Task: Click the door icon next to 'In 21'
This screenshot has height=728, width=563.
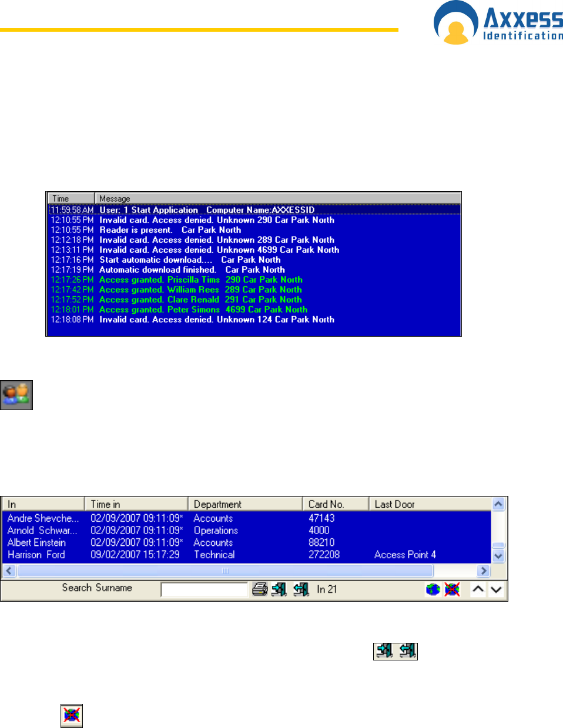Action: click(x=301, y=589)
